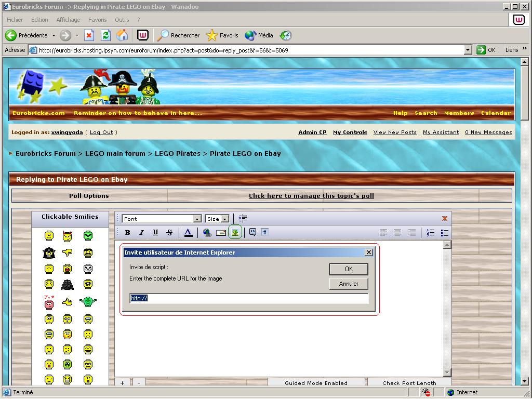Screen dimensions: 532x399
Task: Toggle underline formatting in the editor
Action: click(x=155, y=233)
